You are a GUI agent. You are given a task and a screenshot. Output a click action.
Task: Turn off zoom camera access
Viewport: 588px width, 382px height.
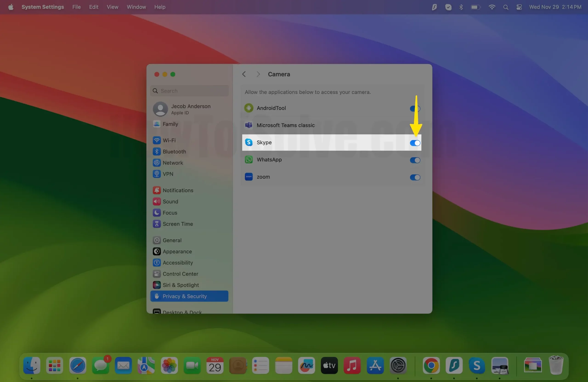tap(415, 177)
